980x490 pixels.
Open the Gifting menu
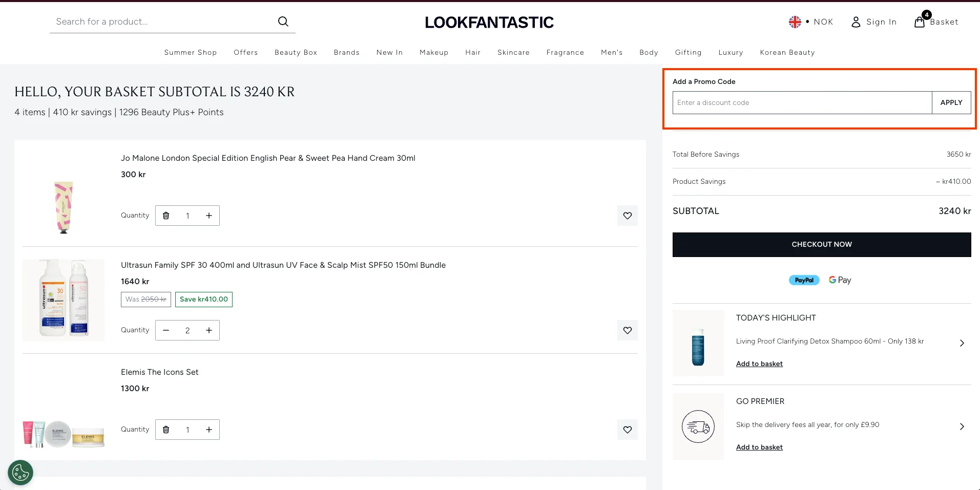[x=688, y=52]
